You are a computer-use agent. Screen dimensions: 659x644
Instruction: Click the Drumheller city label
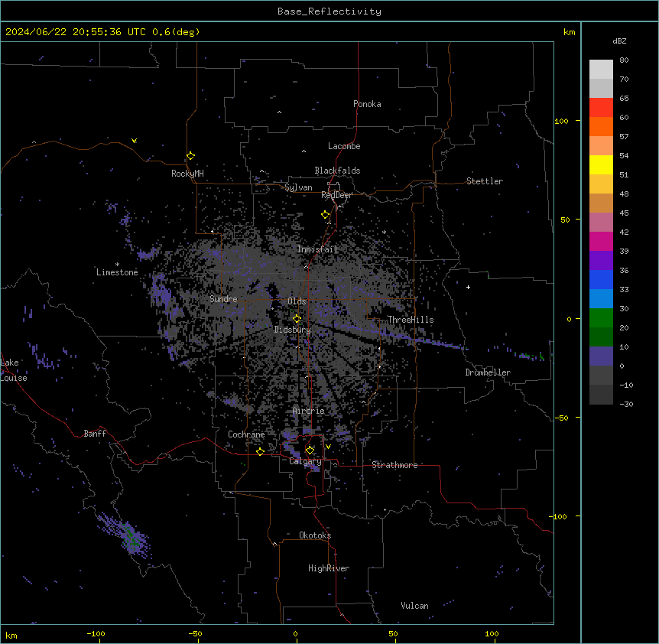pos(488,372)
